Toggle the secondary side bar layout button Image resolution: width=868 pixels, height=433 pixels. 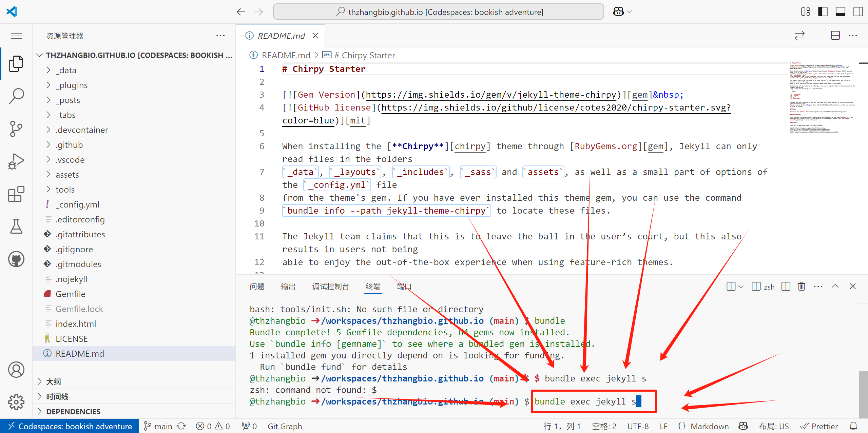[x=858, y=12]
